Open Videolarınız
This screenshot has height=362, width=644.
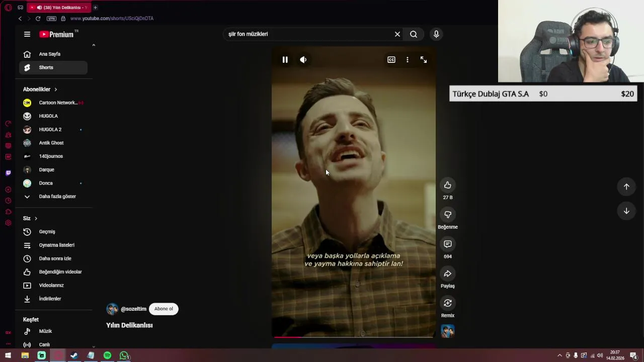(x=53, y=285)
